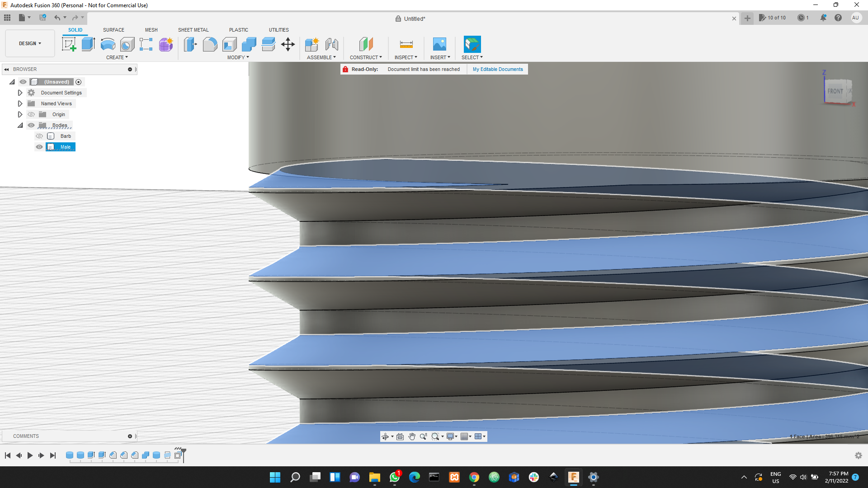The height and width of the screenshot is (488, 868).
Task: Open My Editable Documents
Action: tap(497, 69)
